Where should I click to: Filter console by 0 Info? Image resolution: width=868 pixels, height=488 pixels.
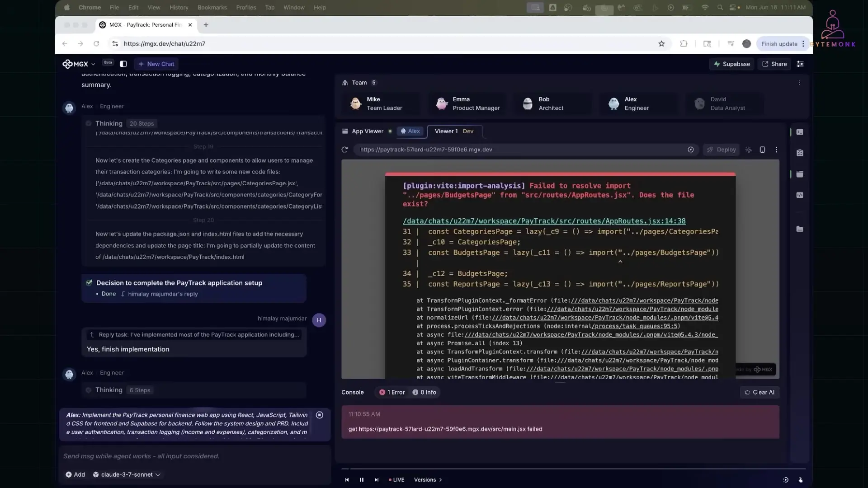point(425,392)
